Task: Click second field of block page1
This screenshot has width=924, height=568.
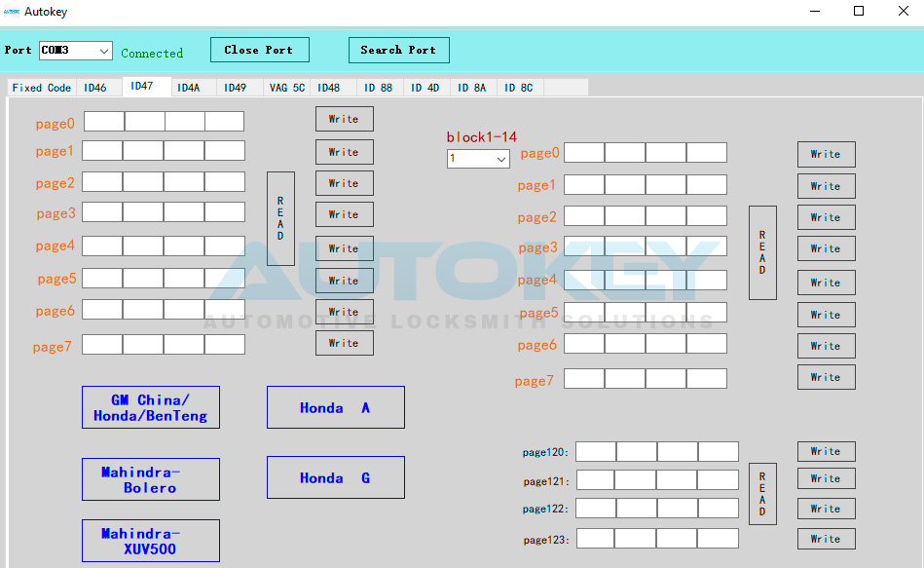Action: 625,184
